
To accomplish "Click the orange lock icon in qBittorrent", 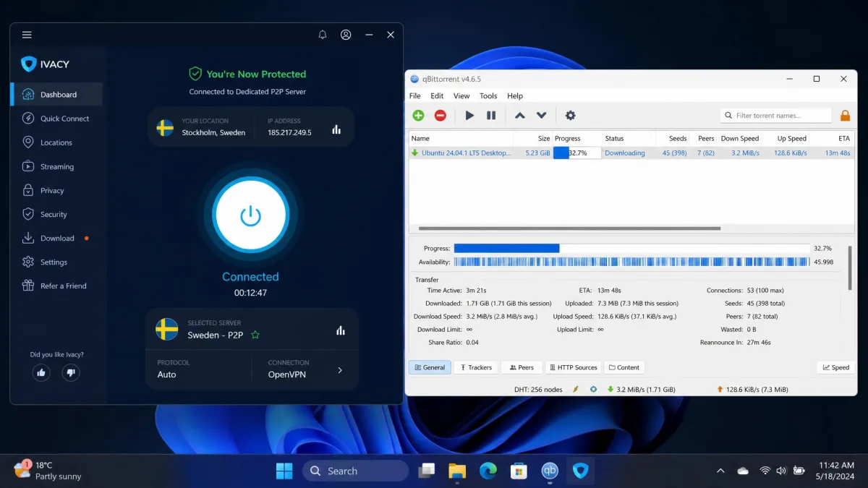I will (x=845, y=116).
